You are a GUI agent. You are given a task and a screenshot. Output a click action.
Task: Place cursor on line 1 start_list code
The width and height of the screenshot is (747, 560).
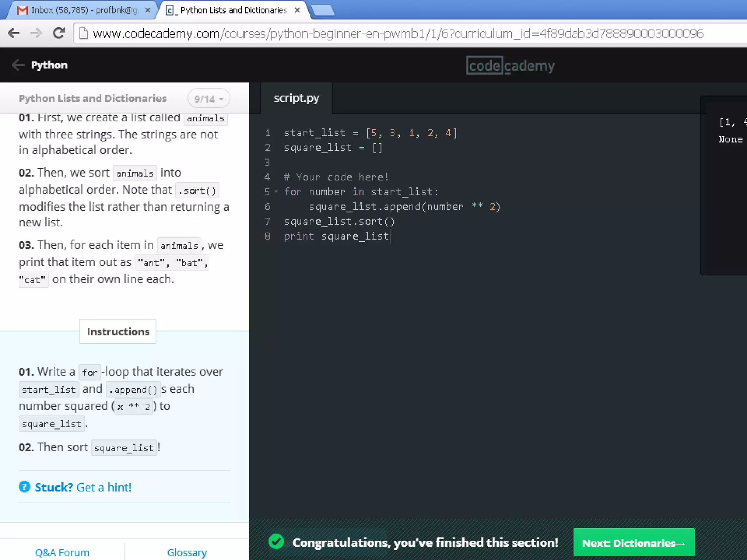pyautogui.click(x=370, y=133)
